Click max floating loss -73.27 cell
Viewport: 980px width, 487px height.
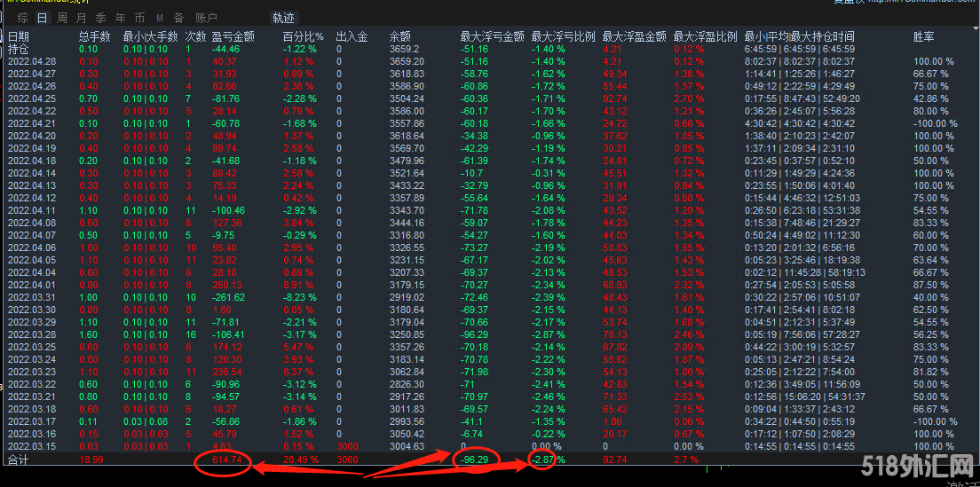coord(474,247)
